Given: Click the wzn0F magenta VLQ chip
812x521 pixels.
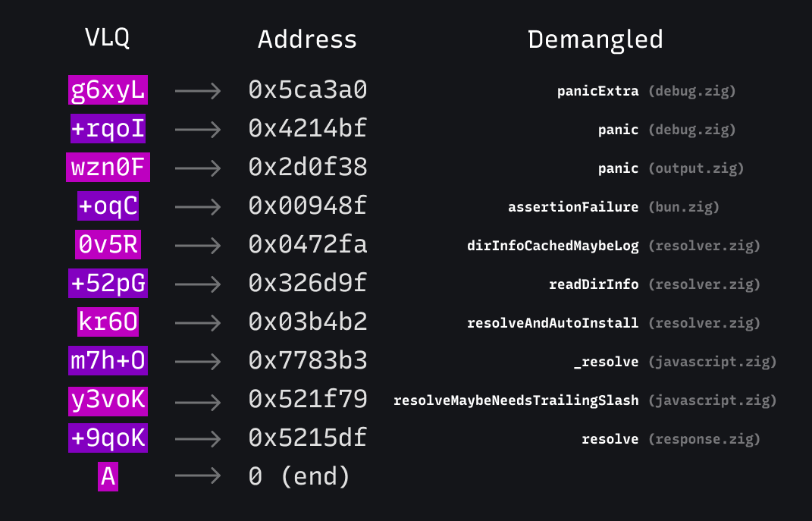Looking at the screenshot, I should [x=108, y=168].
